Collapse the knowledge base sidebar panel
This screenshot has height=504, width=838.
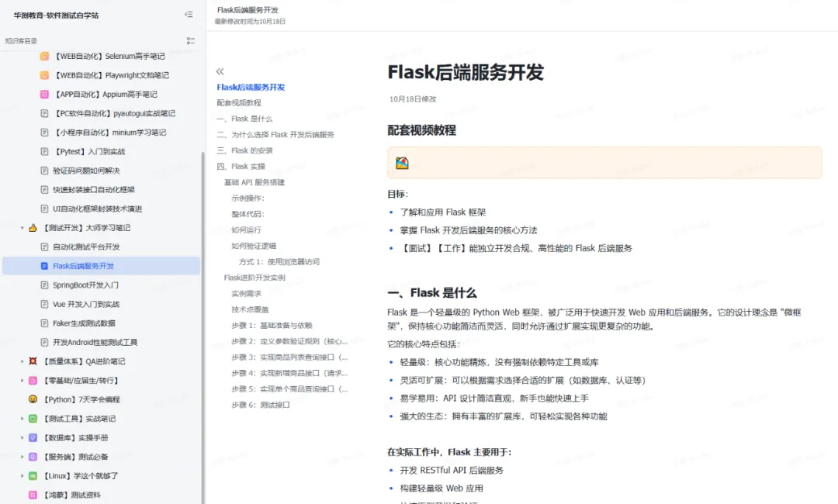click(x=189, y=15)
